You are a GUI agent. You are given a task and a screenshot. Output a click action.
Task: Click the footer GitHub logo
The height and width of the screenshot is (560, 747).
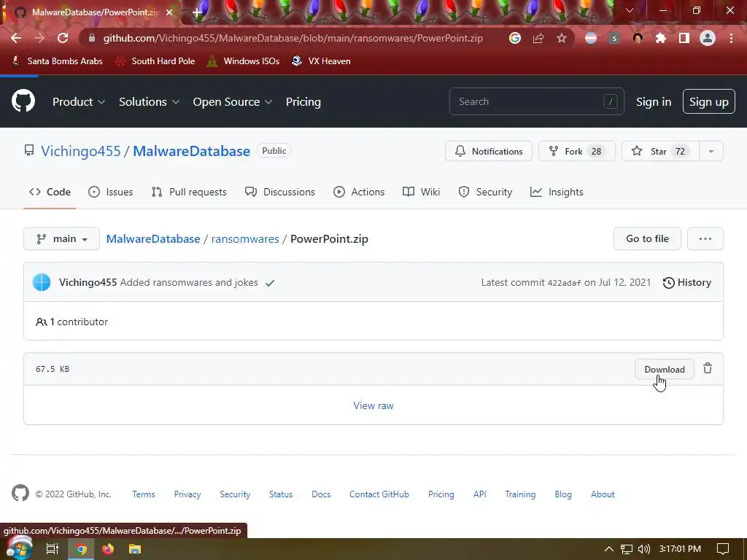point(20,494)
